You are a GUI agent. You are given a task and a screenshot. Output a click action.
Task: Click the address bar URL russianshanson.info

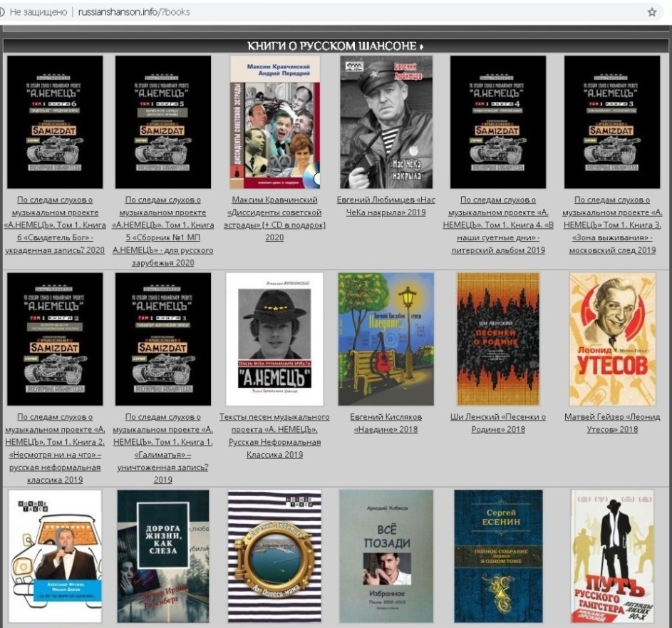point(134,12)
